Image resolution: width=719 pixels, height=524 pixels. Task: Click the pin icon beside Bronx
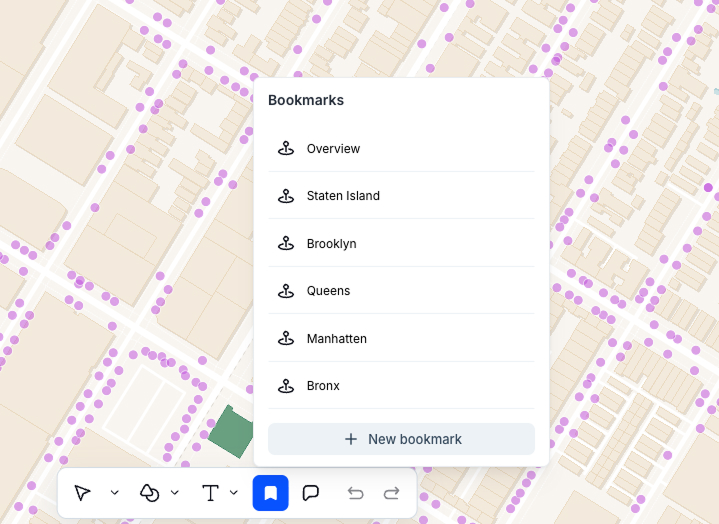(x=286, y=386)
